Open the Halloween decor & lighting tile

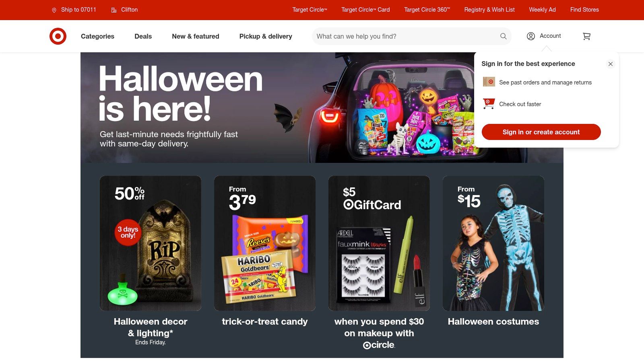coord(151,261)
